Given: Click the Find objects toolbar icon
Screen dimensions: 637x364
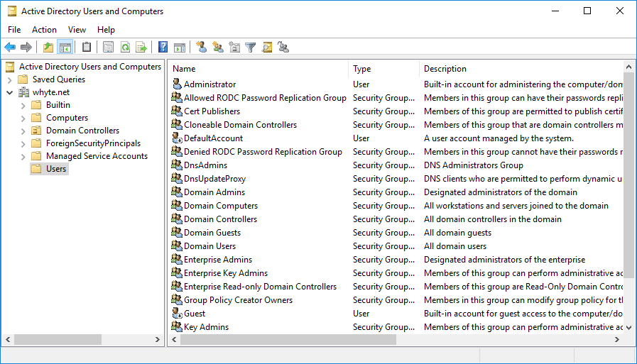Looking at the screenshot, I should click(x=267, y=48).
